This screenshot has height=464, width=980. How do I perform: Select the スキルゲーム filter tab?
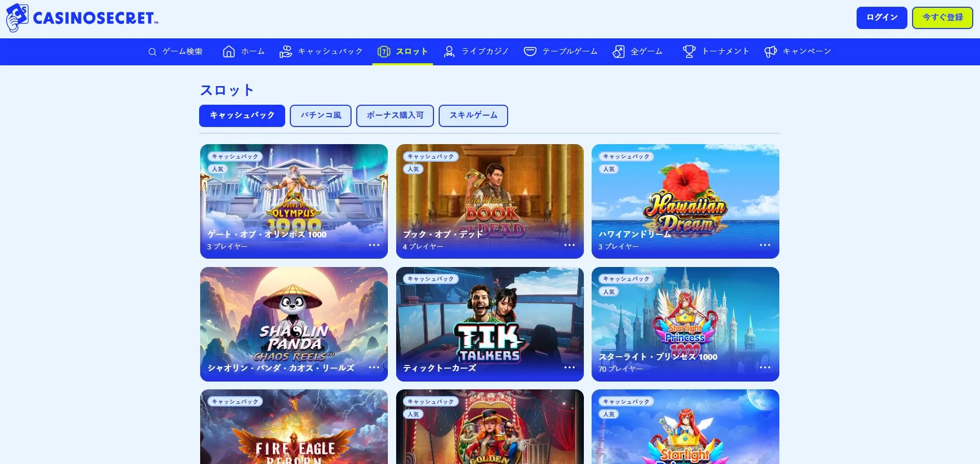473,116
